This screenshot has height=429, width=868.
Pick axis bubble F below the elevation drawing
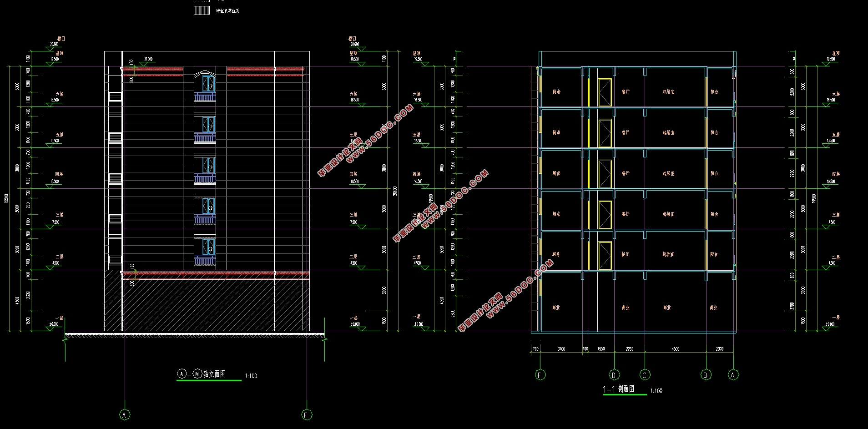click(x=307, y=414)
